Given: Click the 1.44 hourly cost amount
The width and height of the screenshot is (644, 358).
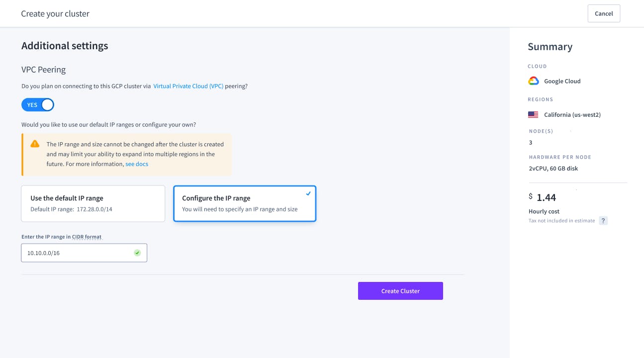Looking at the screenshot, I should coord(546,197).
